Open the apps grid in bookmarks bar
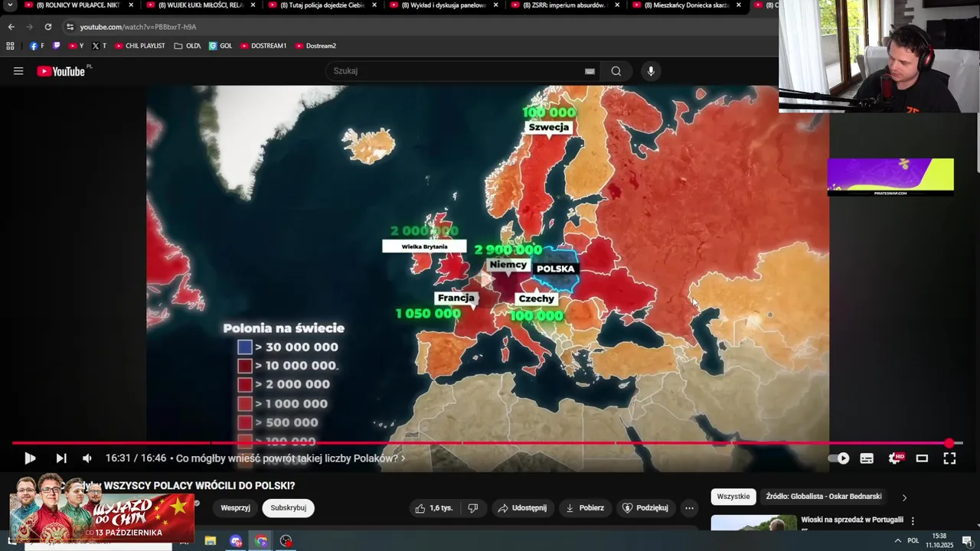The height and width of the screenshot is (551, 980). [10, 46]
